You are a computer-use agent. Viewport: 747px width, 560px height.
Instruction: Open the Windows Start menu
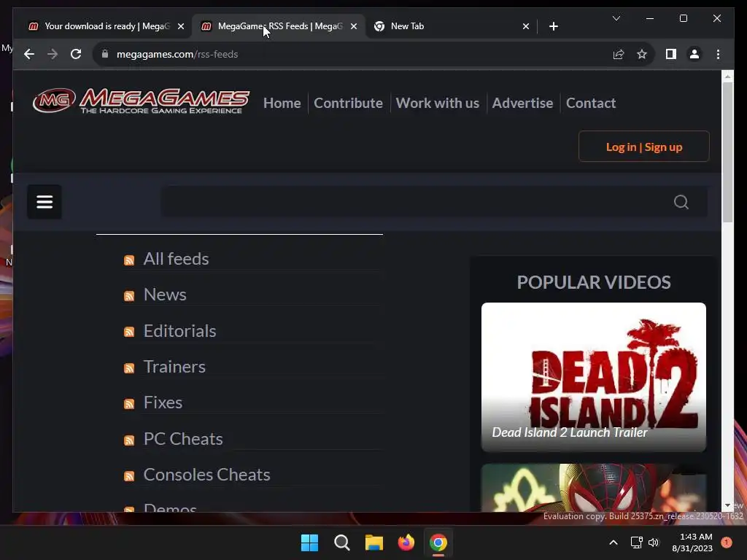pos(309,542)
